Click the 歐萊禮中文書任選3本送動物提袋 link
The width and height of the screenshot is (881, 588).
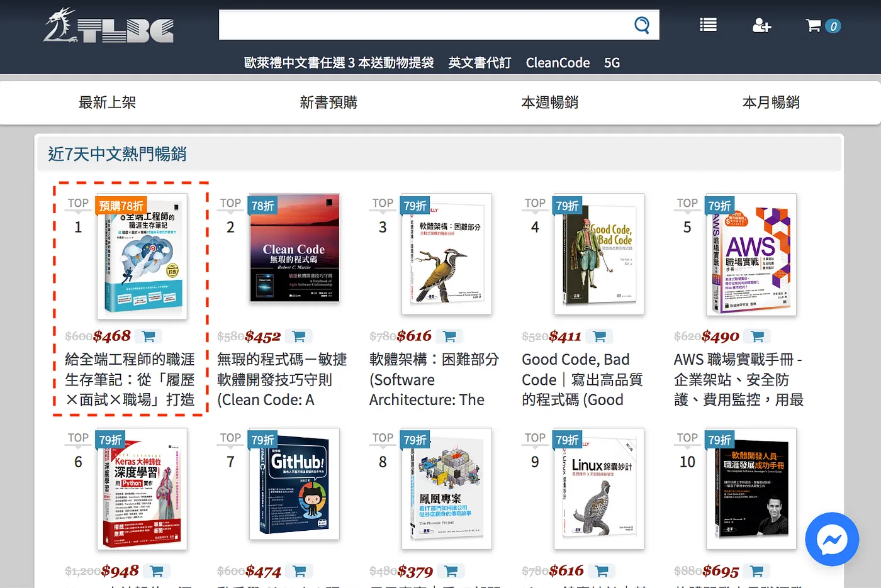coord(339,63)
